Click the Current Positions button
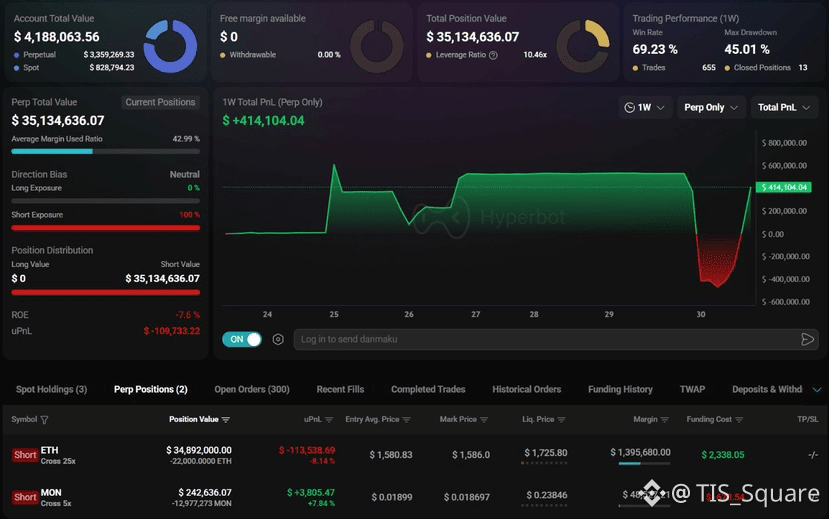This screenshot has height=519, width=829. pos(160,102)
